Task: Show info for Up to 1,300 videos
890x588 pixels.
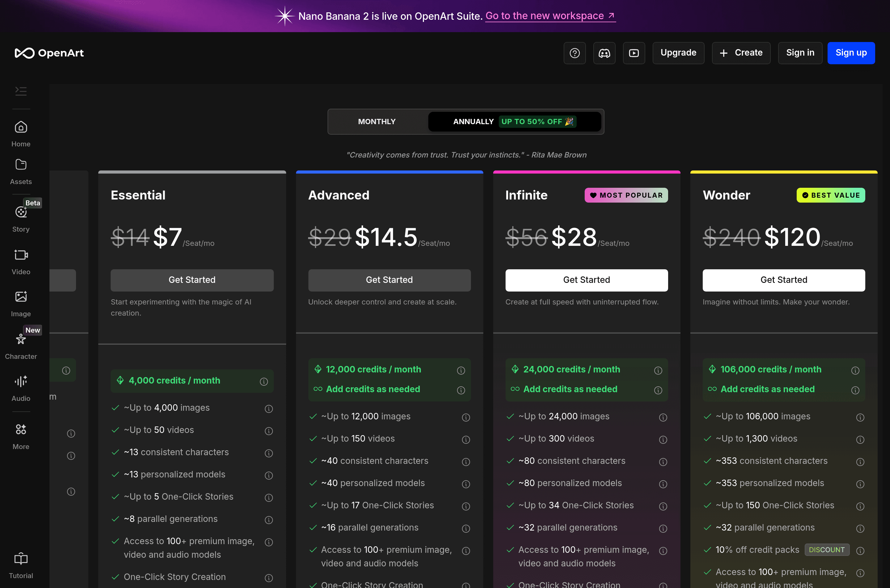Action: pos(860,439)
